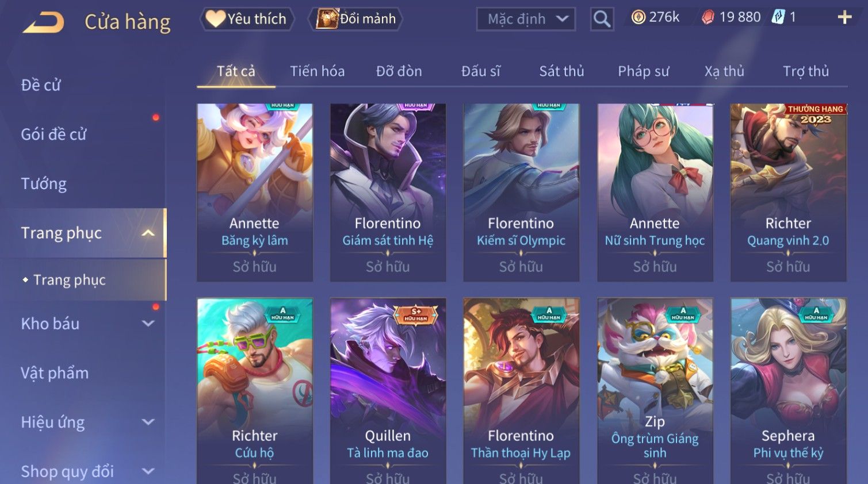Open Đổi mảnh fragment exchange
This screenshot has height=484, width=868.
[355, 19]
